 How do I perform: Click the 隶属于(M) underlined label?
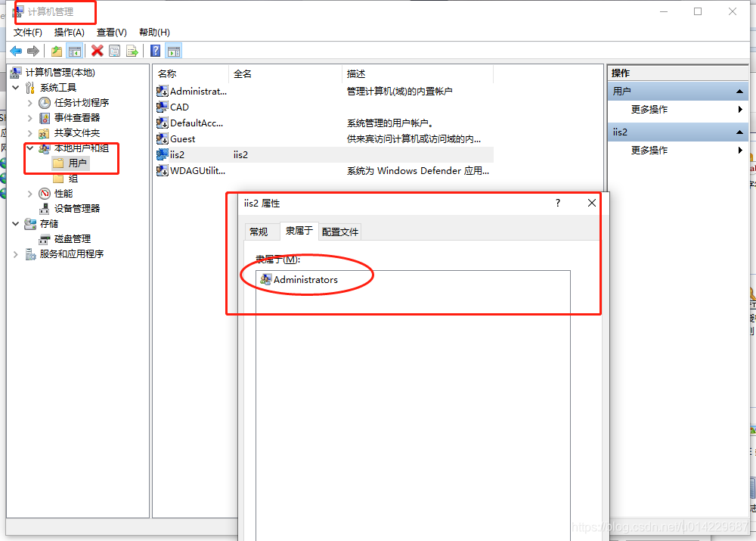pos(278,258)
